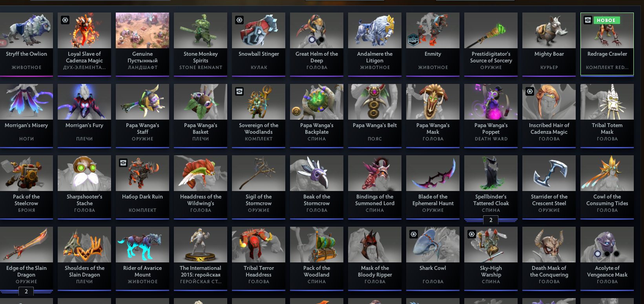Select the Mighty Boar courier
This screenshot has width=644, height=304.
(549, 44)
